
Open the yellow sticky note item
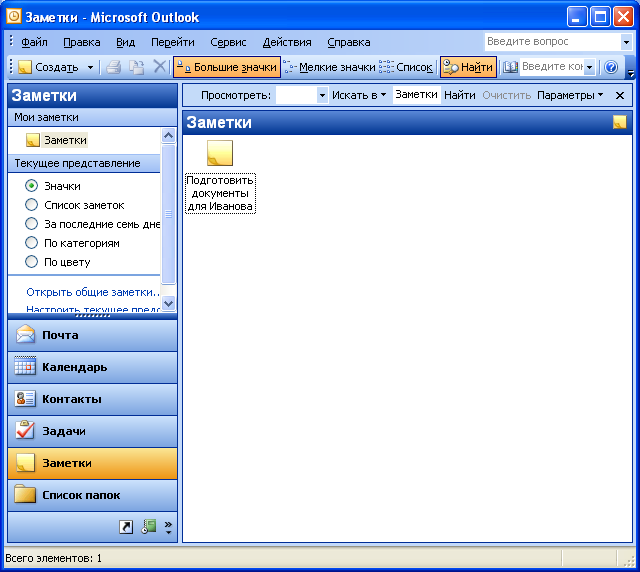(x=220, y=153)
